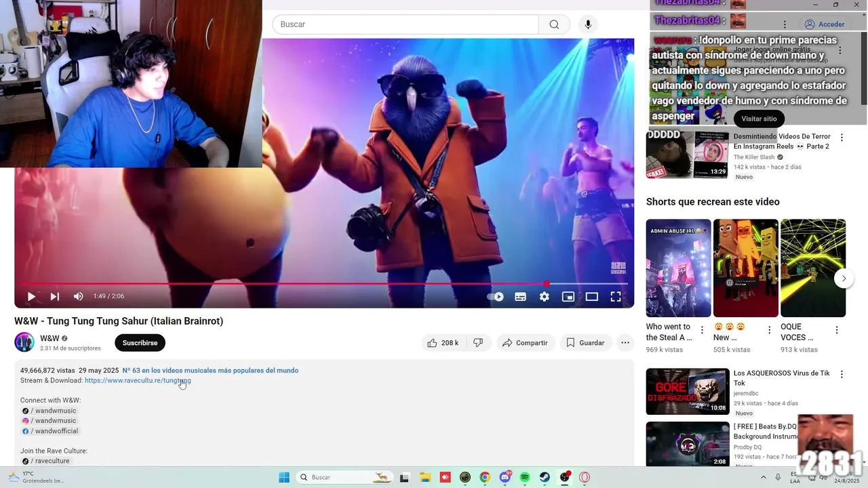Open the red AnyDesk taskbar icon
This screenshot has width=868, height=488.
tap(445, 477)
